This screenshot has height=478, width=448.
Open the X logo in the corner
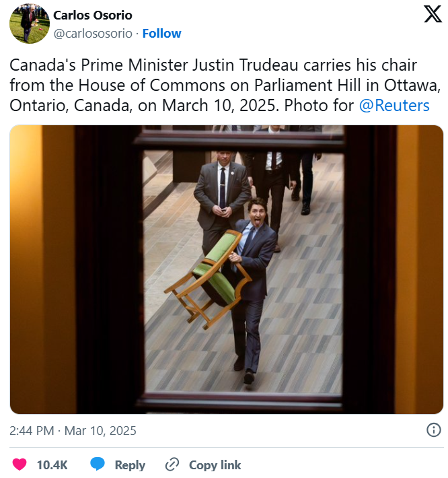[x=433, y=14]
